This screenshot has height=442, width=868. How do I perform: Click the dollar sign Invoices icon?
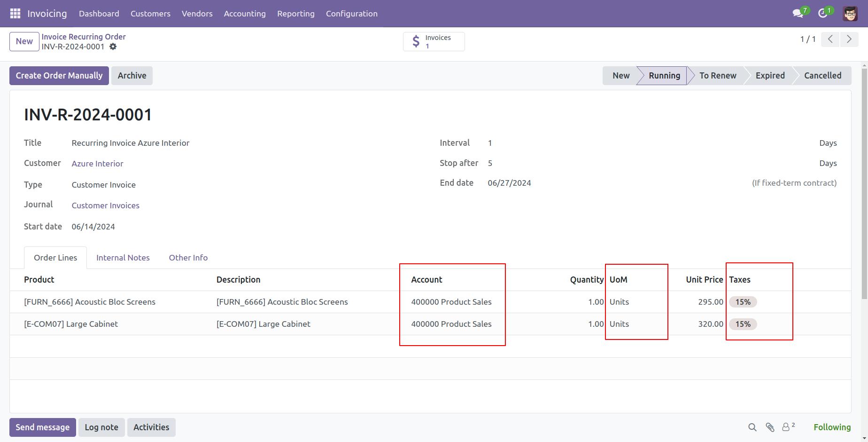point(416,41)
